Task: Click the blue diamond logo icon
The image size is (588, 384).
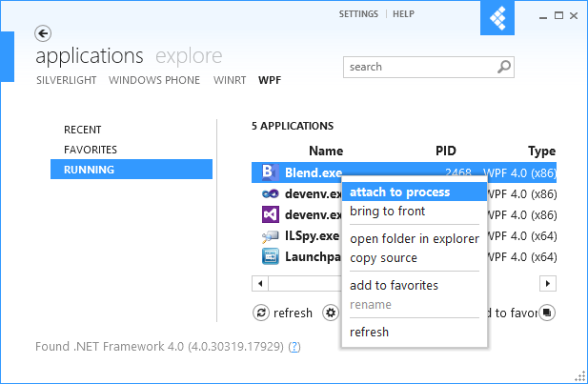Action: coord(497,17)
